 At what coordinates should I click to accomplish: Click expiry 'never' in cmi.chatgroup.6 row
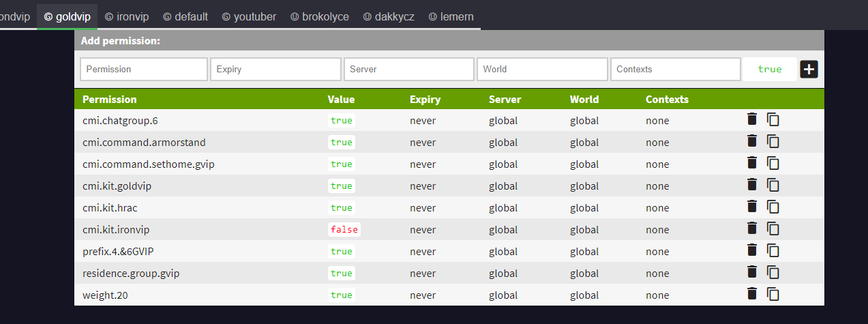423,121
